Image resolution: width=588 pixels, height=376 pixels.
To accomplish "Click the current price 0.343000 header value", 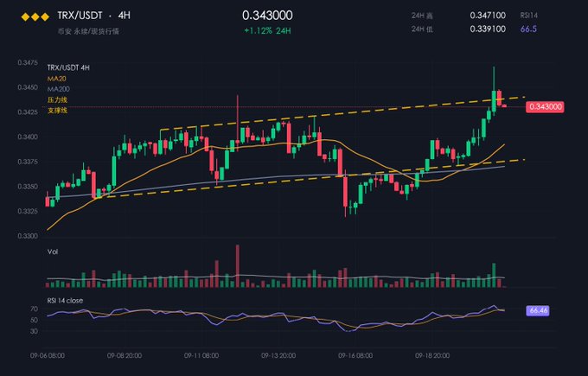I will click(267, 16).
